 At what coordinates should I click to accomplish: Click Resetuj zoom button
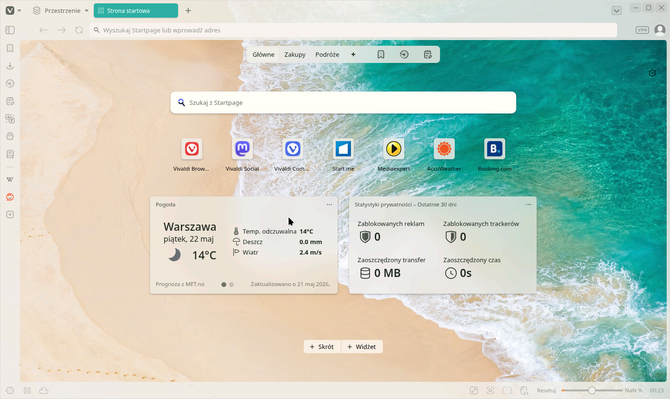[x=546, y=390]
